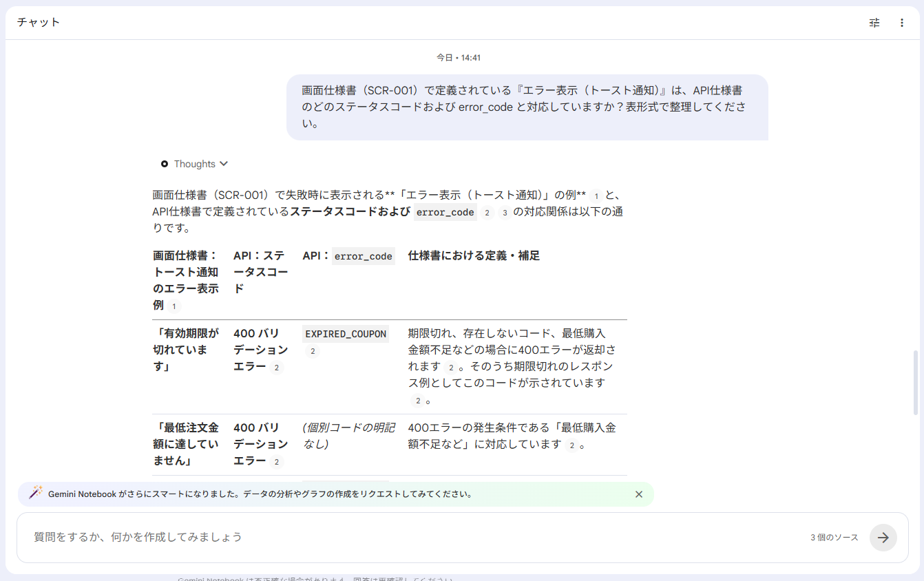Screen dimensions: 924x581
Task: Open citation 1 after 「エラー表示(トースト通知)」の例
Action: 596,196
